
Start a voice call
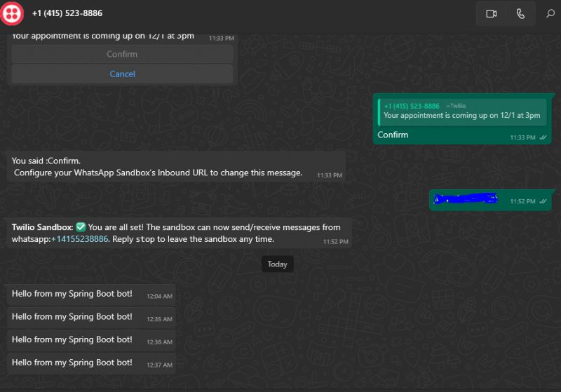(520, 13)
